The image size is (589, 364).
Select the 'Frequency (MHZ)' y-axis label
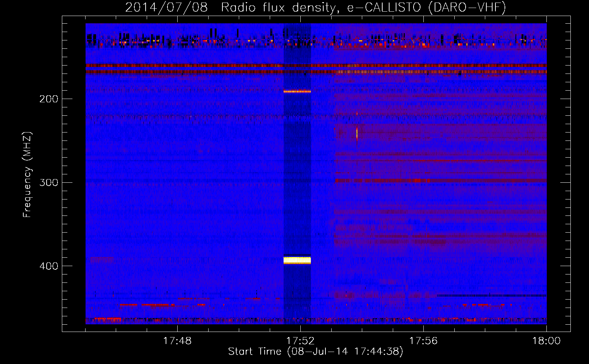(27, 175)
